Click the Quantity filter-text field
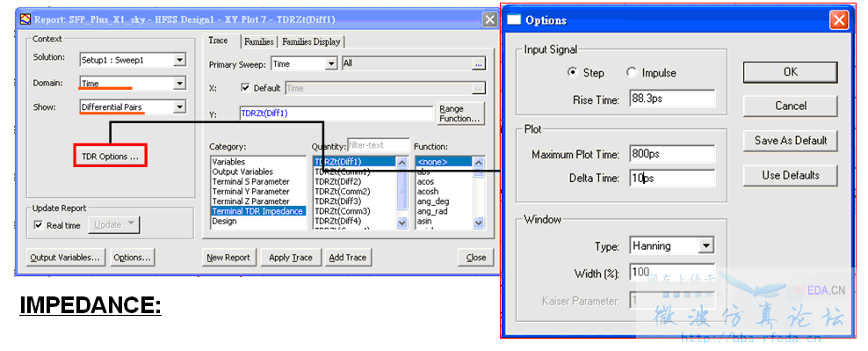Viewport: 868px width, 351px height. point(378,146)
